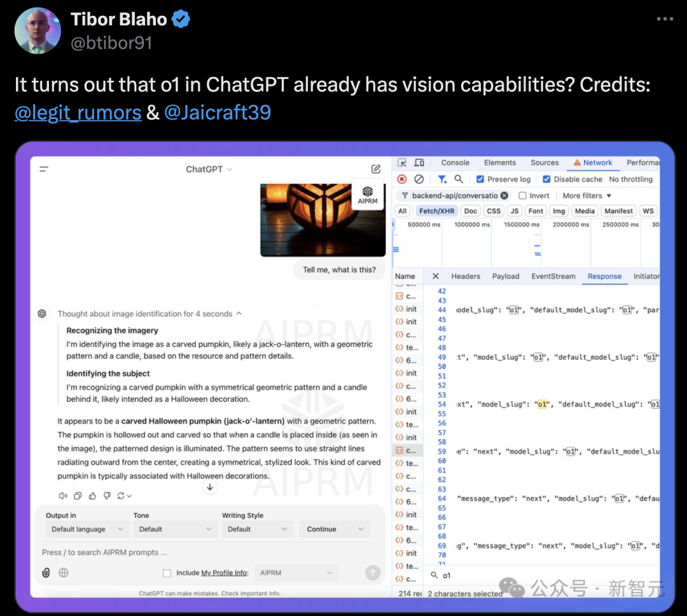Open network search with magnifier icon
Screen dimensions: 687x616
tap(459, 179)
